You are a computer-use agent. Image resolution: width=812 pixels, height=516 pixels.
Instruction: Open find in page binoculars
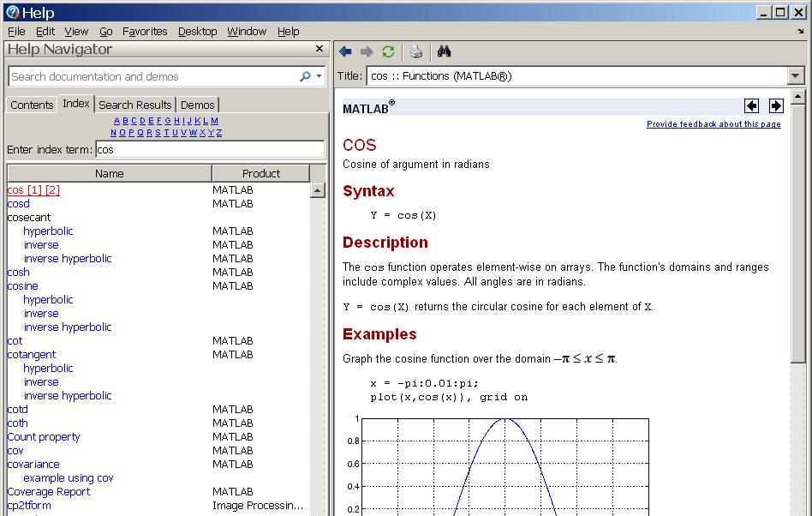(444, 51)
